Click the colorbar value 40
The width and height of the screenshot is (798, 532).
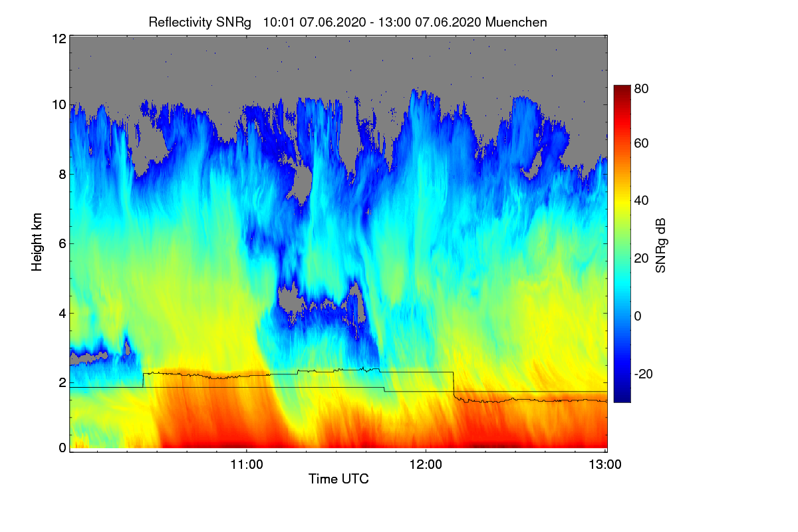tap(641, 200)
